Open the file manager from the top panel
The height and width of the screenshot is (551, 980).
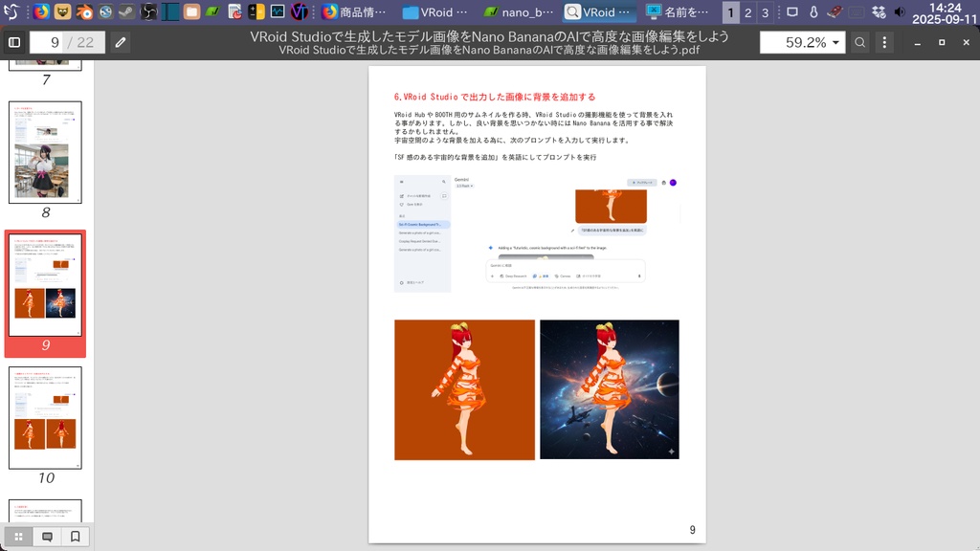pyautogui.click(x=190, y=13)
